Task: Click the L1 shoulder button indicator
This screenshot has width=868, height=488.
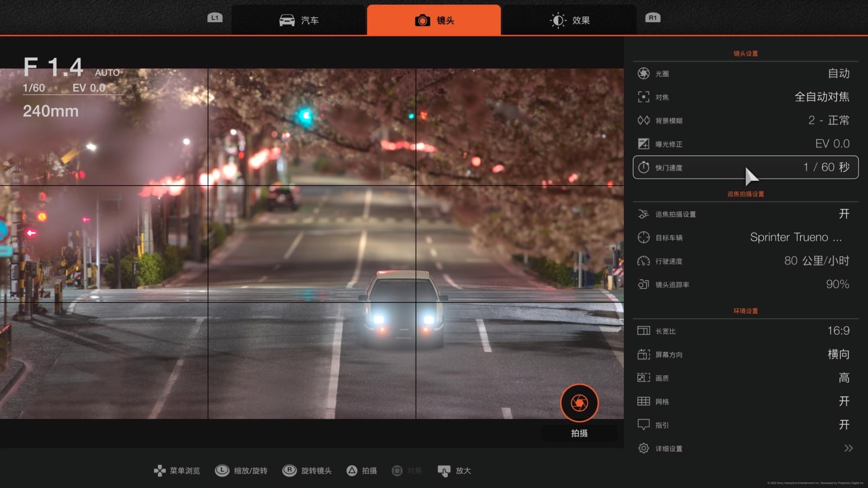Action: (x=214, y=18)
